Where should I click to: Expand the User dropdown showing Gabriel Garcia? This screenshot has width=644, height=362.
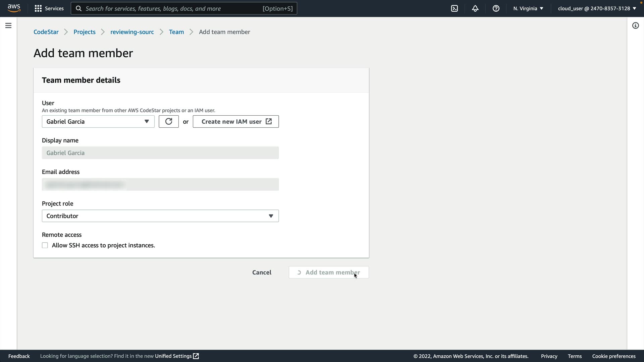click(x=98, y=121)
